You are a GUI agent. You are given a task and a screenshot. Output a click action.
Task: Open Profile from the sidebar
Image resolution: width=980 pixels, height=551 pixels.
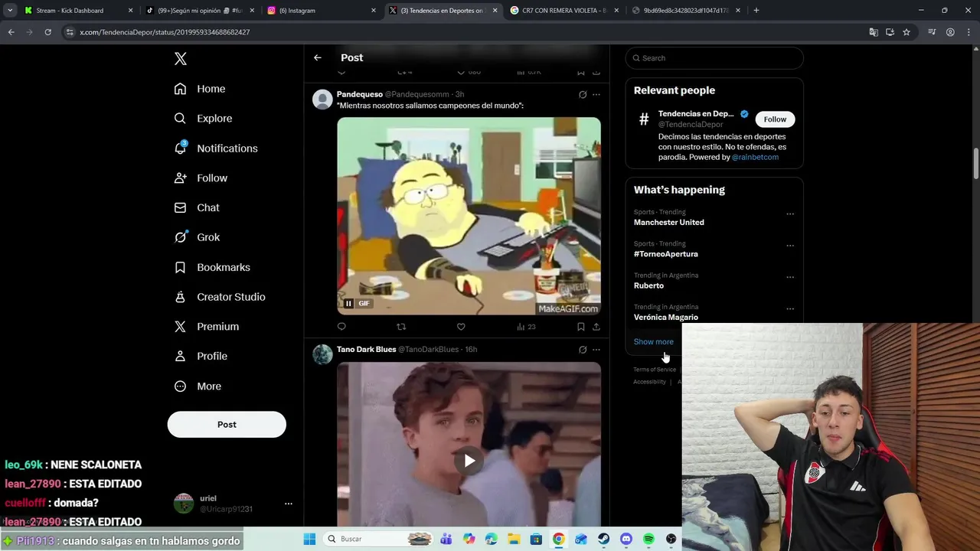[x=200, y=356]
